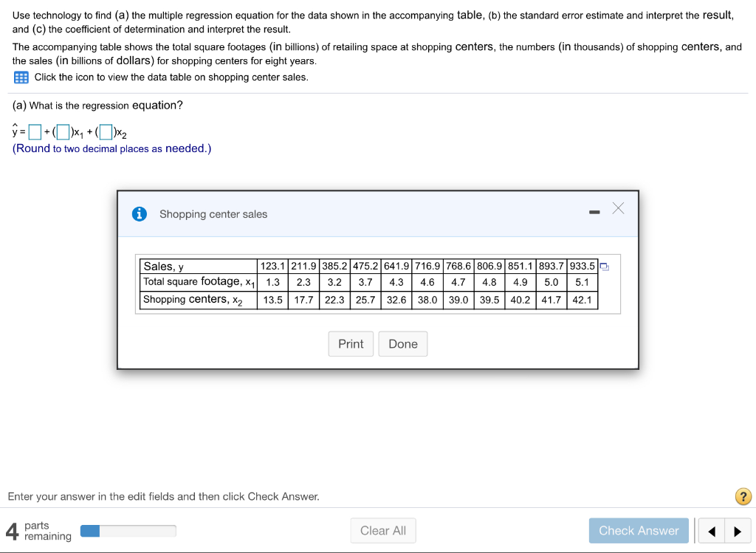Click the y-intercept answer box
Screen dimensions: 756x553
coord(34,131)
